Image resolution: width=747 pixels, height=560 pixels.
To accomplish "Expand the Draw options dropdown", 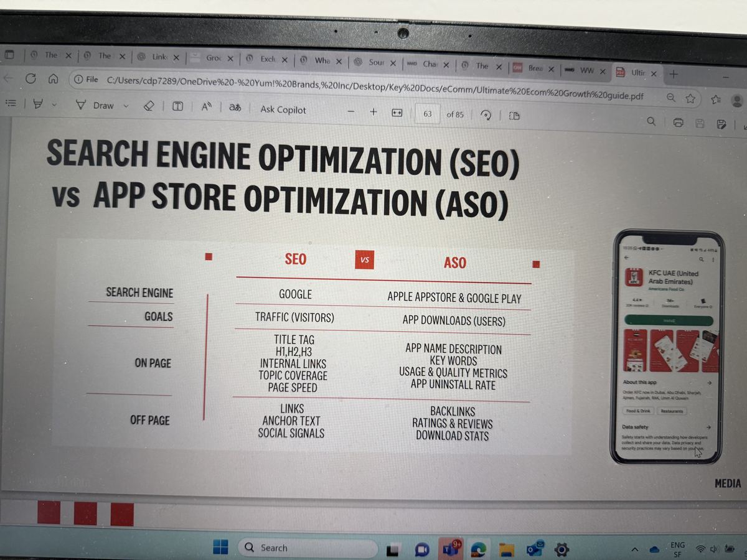I will 126,106.
